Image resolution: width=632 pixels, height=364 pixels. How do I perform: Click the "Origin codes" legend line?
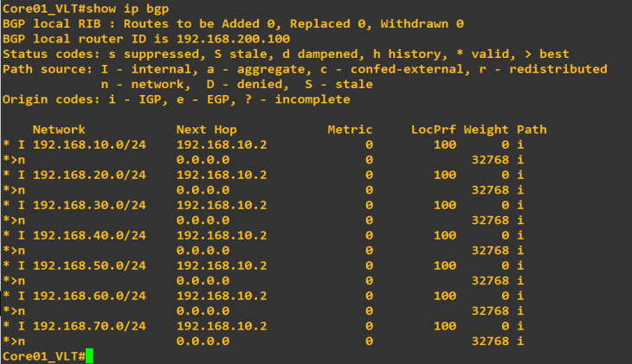pyautogui.click(x=176, y=99)
